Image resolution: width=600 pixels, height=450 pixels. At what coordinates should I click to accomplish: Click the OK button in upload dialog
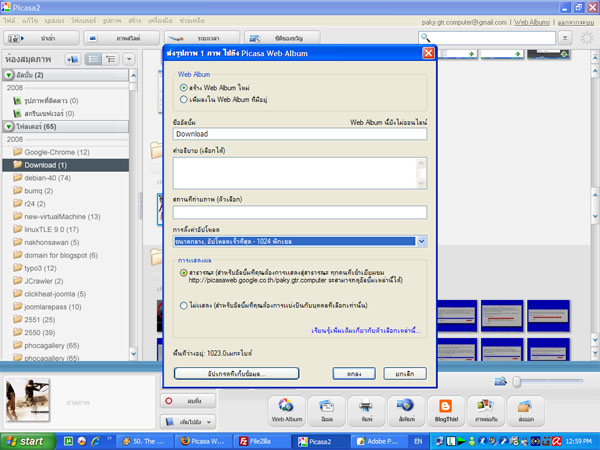click(354, 373)
